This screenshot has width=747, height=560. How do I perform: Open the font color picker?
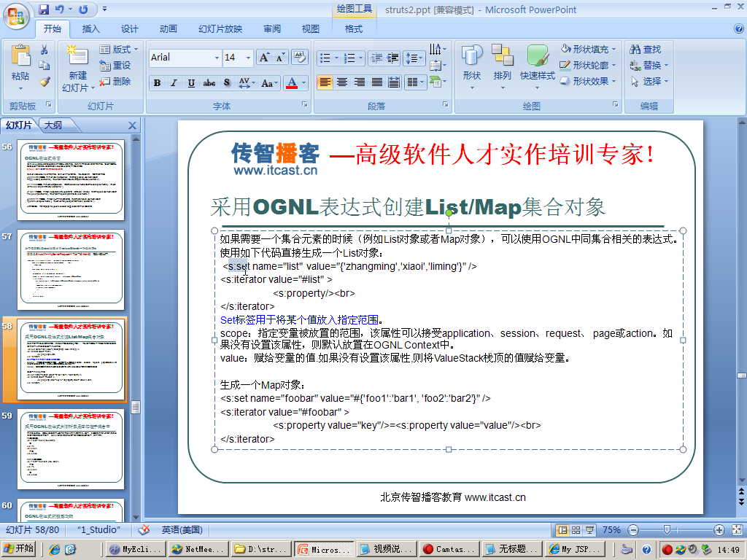point(303,83)
